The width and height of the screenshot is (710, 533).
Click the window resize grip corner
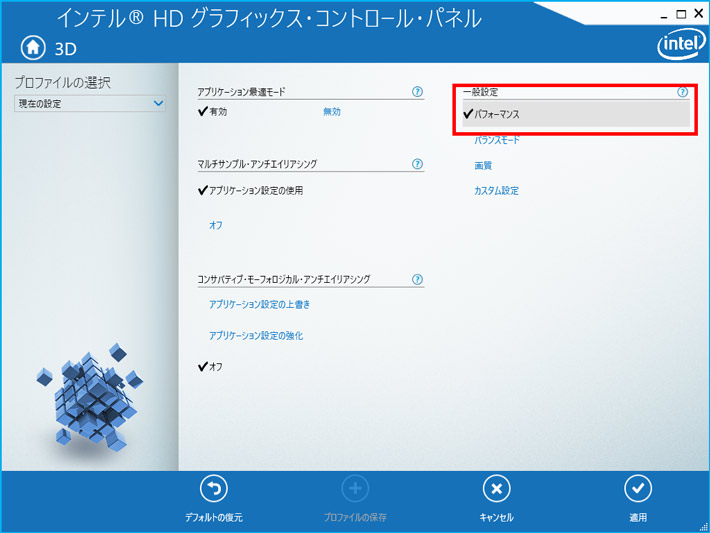click(704, 526)
